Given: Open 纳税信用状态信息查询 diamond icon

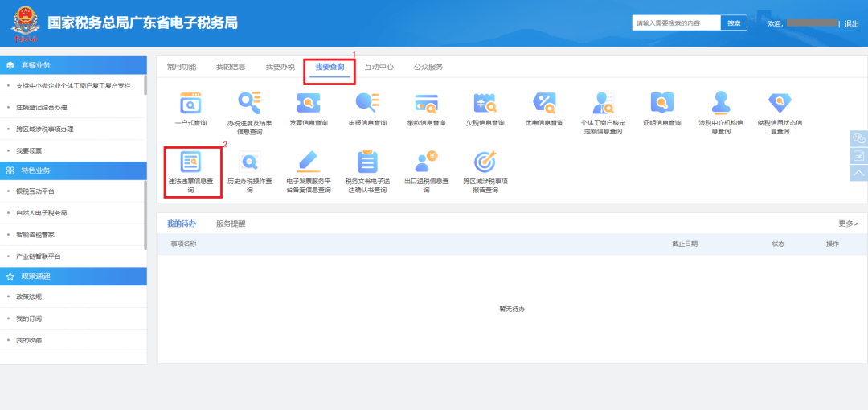Looking at the screenshot, I should pos(779,104).
